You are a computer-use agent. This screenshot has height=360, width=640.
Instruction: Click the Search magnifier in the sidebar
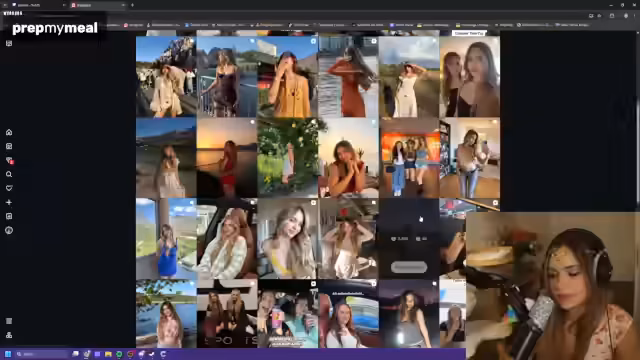(9, 174)
